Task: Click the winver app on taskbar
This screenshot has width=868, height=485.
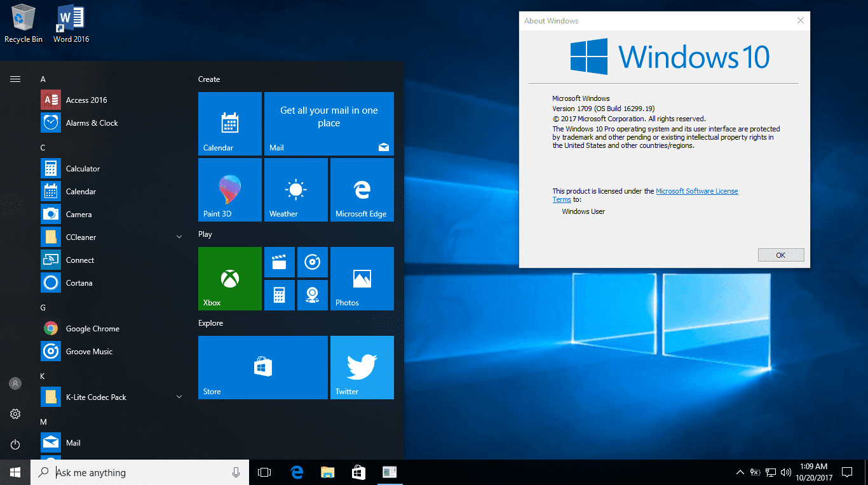Action: tap(390, 472)
